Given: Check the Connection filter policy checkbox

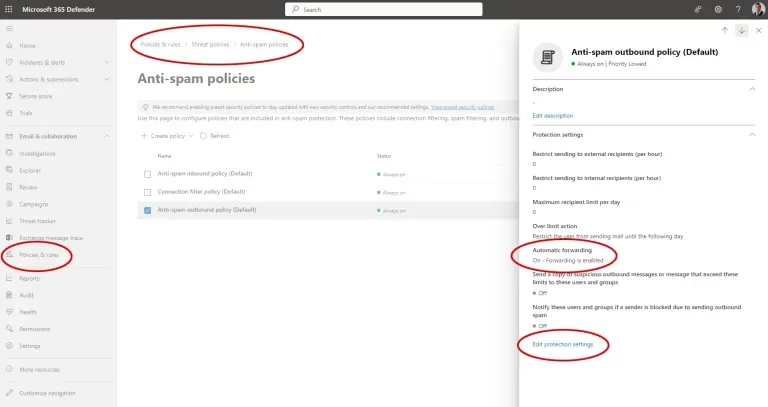Looking at the screenshot, I should (147, 192).
